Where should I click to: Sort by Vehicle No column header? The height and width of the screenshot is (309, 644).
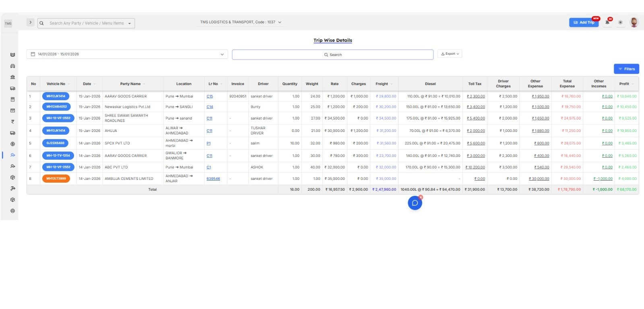coord(56,84)
